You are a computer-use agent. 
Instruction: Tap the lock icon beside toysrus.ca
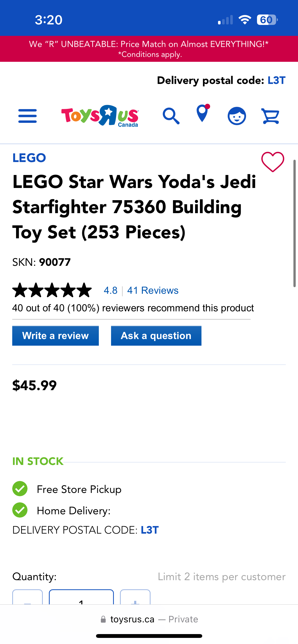point(103,619)
